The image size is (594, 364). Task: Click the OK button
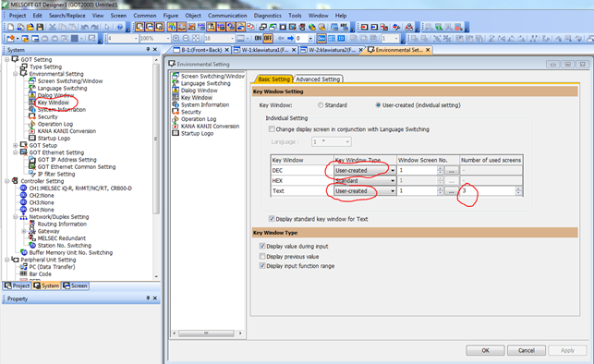pos(485,350)
